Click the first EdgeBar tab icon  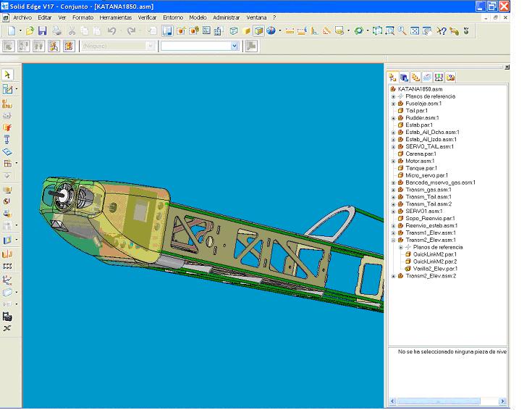coord(392,77)
